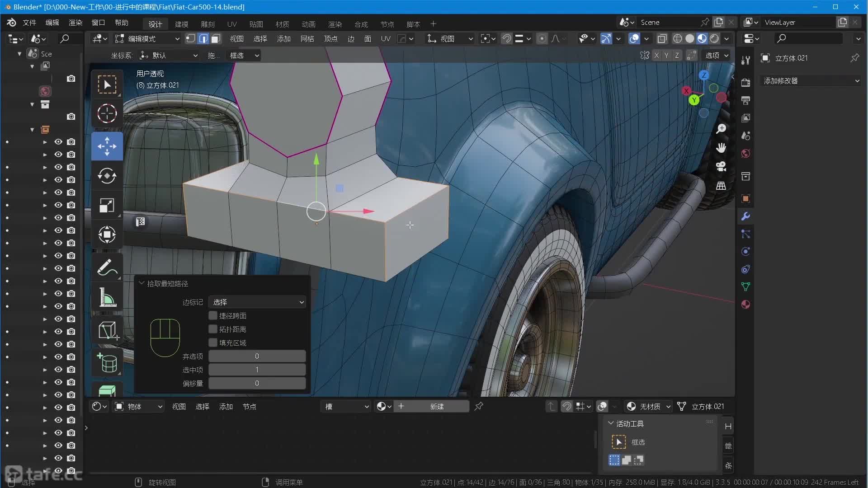Screen dimensions: 868x488
Task: Select the Add Cube tool
Action: 107,330
